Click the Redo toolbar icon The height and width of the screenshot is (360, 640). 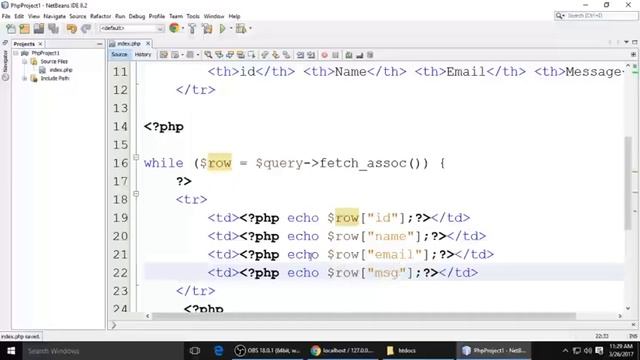pyautogui.click(x=86, y=29)
